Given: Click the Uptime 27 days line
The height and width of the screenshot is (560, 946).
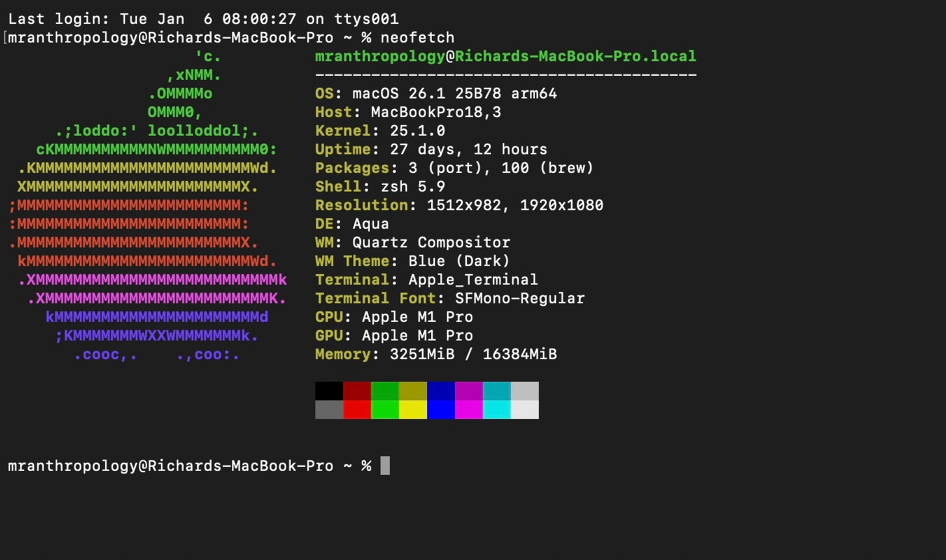Looking at the screenshot, I should [431, 150].
